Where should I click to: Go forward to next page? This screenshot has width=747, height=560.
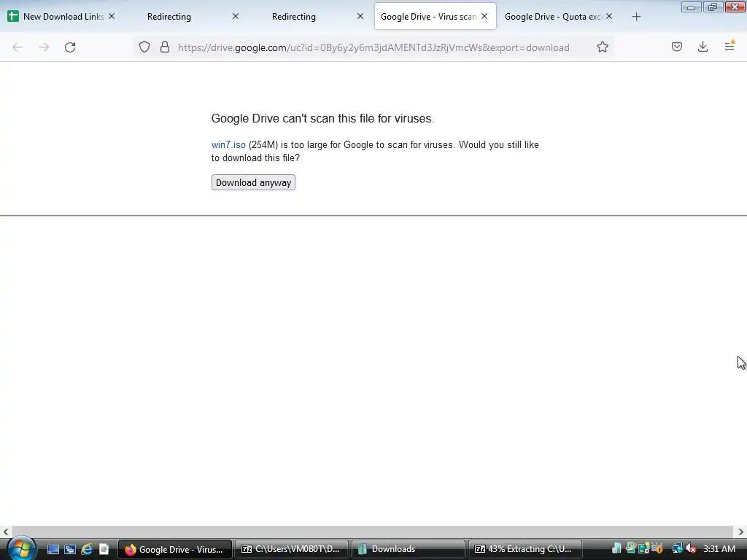44,47
